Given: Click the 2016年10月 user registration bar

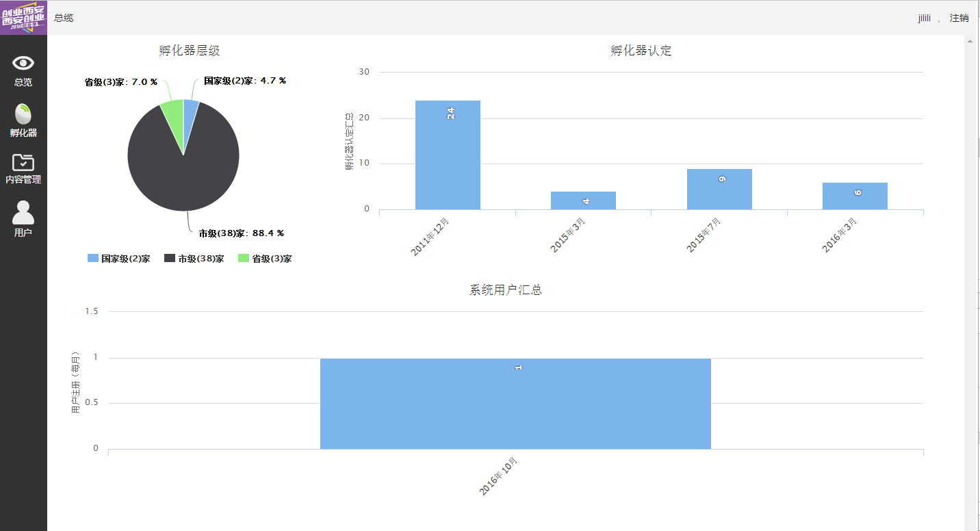Looking at the screenshot, I should pyautogui.click(x=515, y=404).
